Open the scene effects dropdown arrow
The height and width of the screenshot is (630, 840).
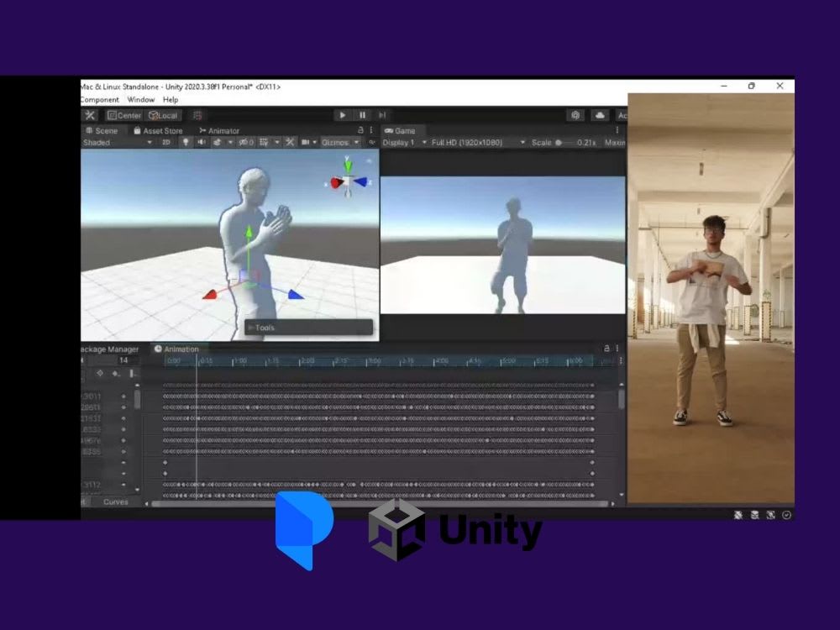click(230, 143)
